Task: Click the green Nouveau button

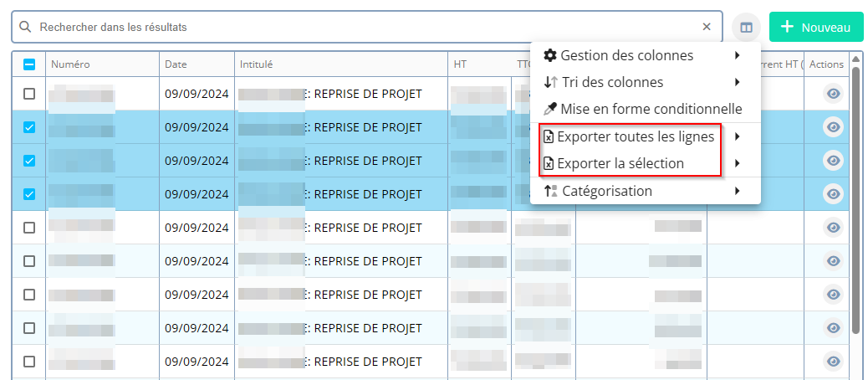Action: click(x=815, y=28)
